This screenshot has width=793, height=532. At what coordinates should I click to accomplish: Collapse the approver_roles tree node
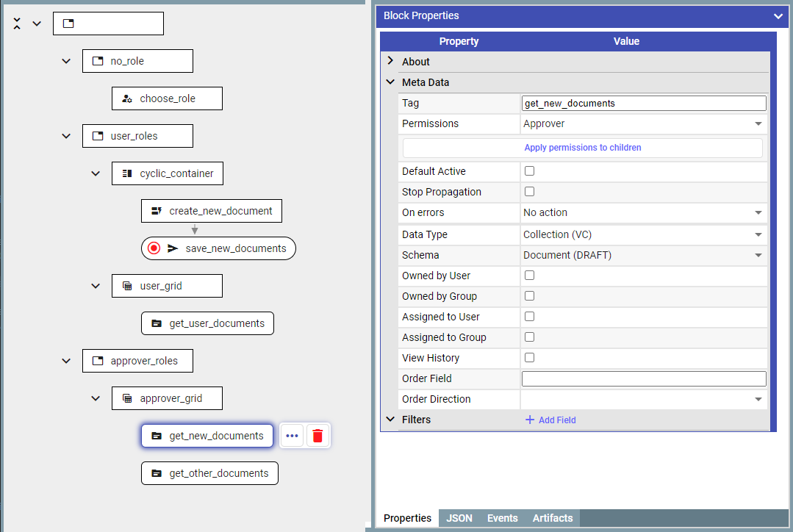(66, 361)
